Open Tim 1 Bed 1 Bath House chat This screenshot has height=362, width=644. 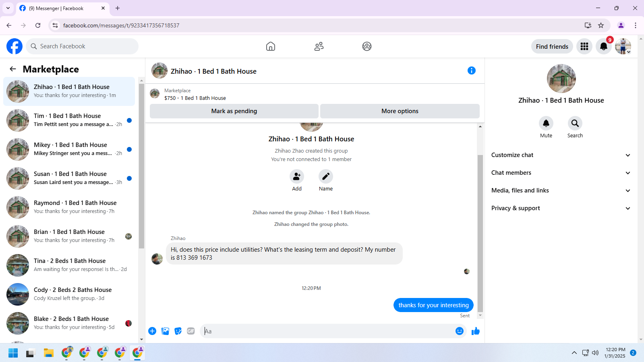coord(69,120)
